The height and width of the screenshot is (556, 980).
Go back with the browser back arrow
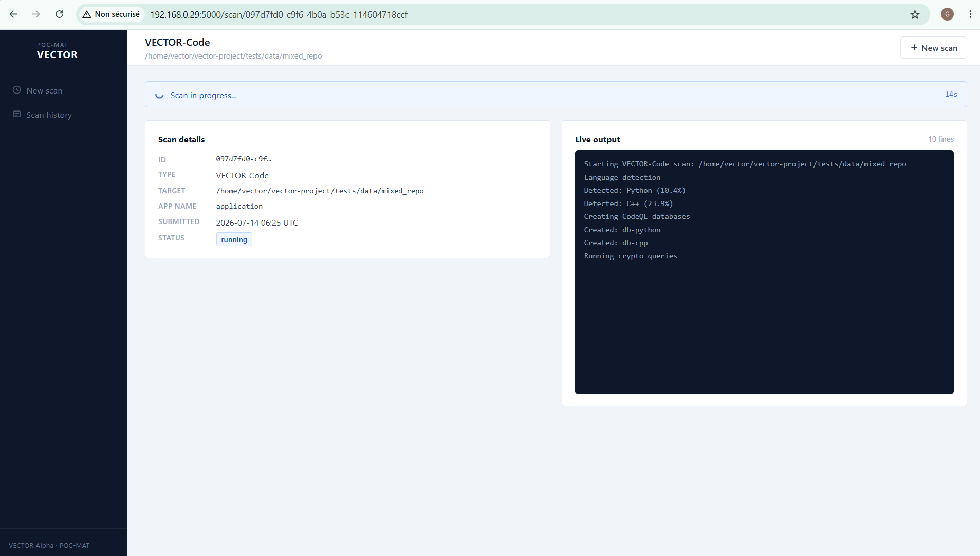point(13,14)
